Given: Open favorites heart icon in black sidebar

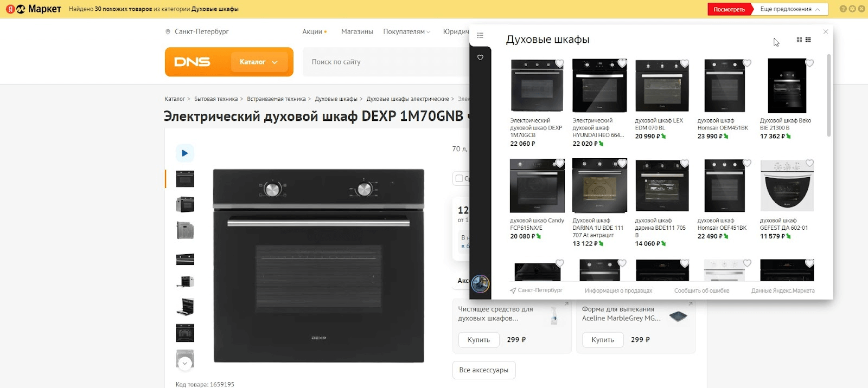Looking at the screenshot, I should click(480, 57).
